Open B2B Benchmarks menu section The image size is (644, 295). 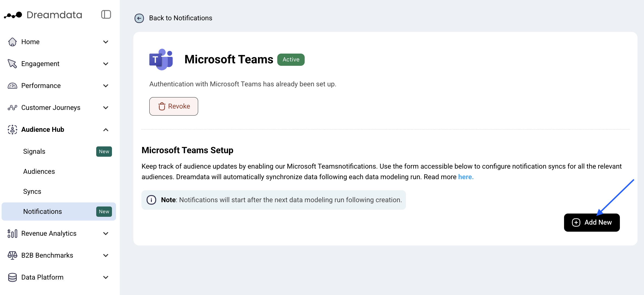pos(59,255)
